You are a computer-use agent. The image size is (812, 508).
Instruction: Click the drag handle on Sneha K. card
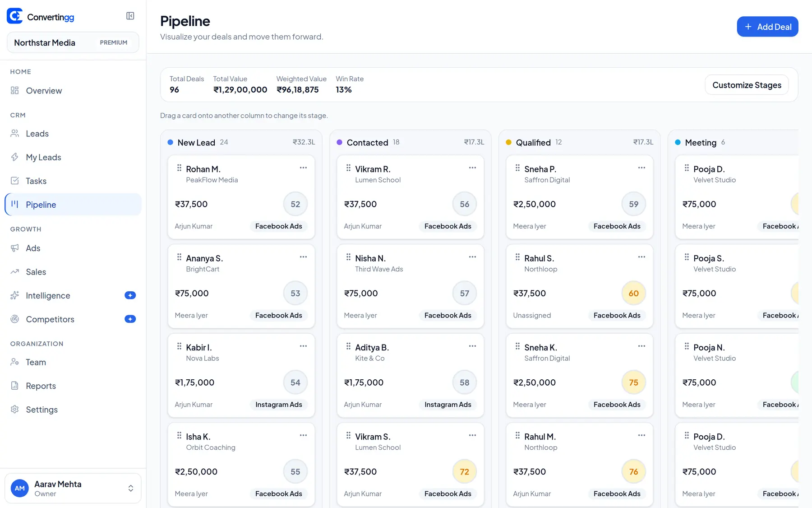(517, 346)
